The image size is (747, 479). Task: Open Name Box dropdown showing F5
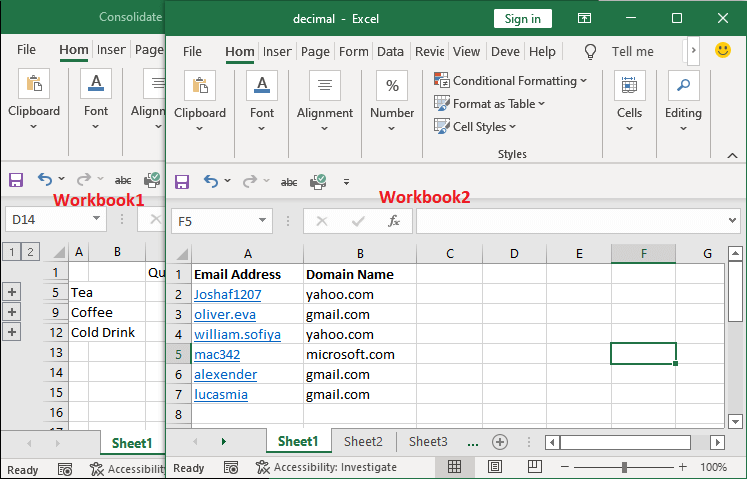pyautogui.click(x=262, y=221)
